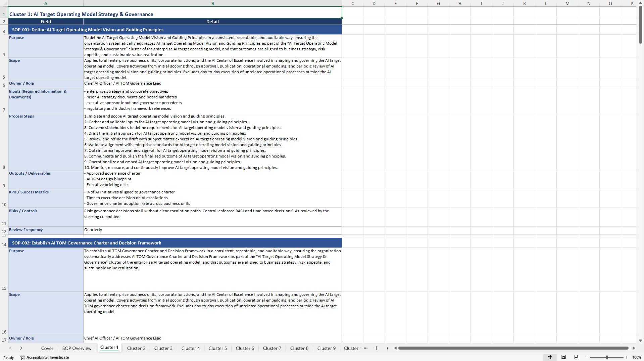Select column B header
Image resolution: width=644 pixels, height=361 pixels.
click(x=212, y=3)
